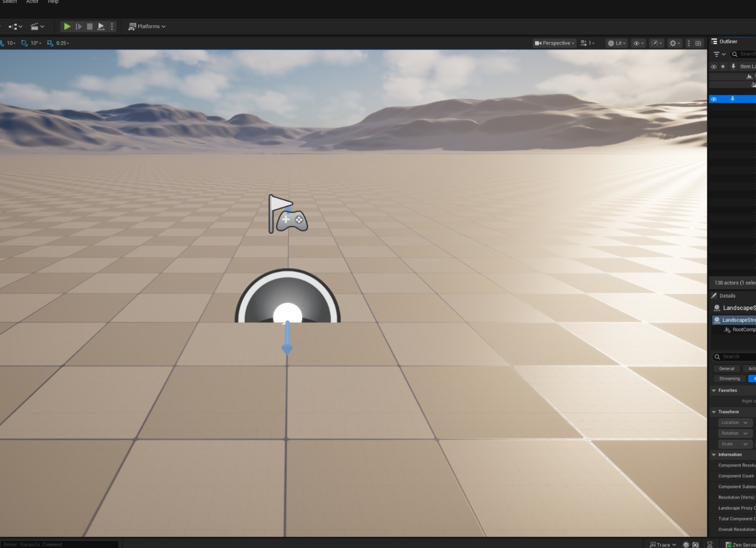Toggle visibility eye of selected Outliner row
Screen dimensions: 756x548
[x=713, y=99]
